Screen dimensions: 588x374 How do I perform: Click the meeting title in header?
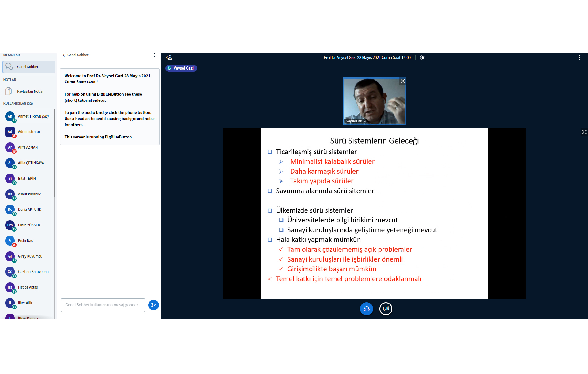click(367, 58)
